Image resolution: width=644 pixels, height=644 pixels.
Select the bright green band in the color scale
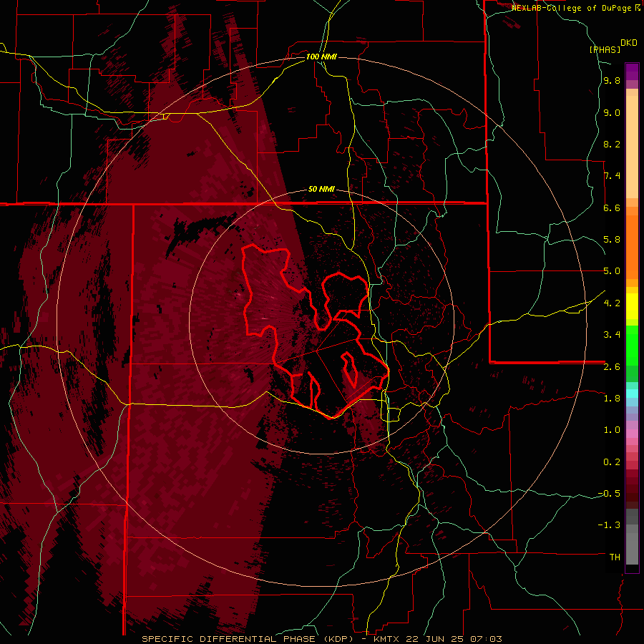coord(632,345)
